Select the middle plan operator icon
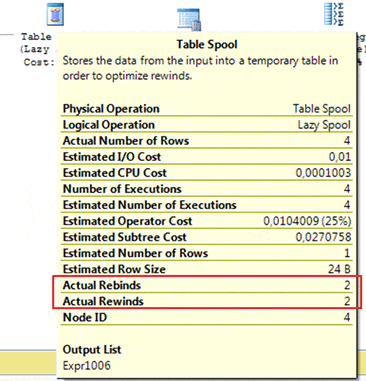 point(188,19)
